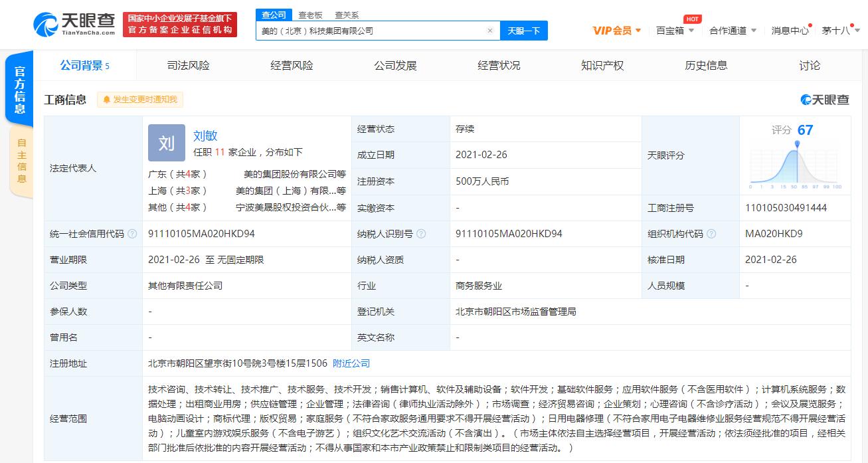The height and width of the screenshot is (463, 868).
Task: Click red notification dot on 消息中心
Action: pyautogui.click(x=812, y=25)
